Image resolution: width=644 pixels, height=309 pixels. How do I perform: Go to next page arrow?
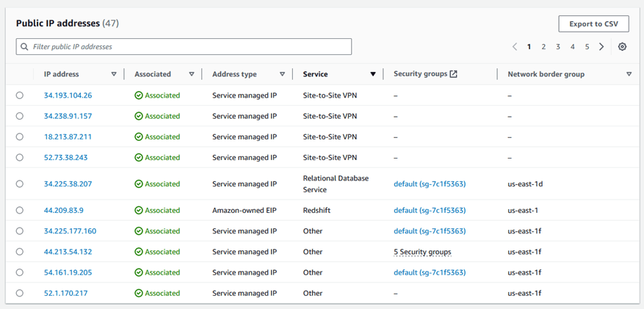pyautogui.click(x=601, y=47)
